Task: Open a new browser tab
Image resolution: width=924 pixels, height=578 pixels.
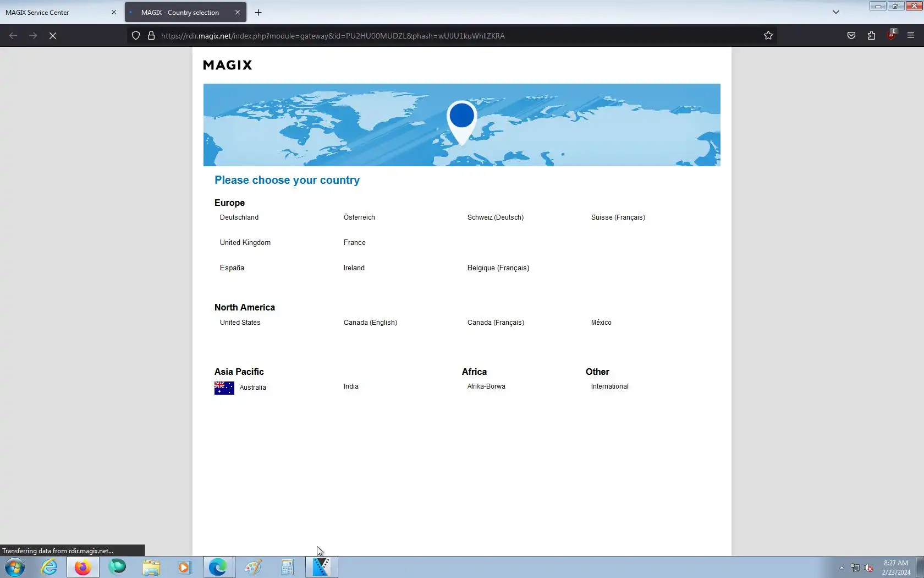Action: click(x=258, y=12)
